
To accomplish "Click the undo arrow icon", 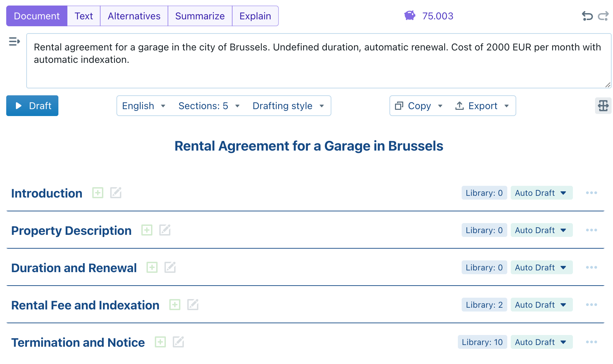I will tap(587, 16).
